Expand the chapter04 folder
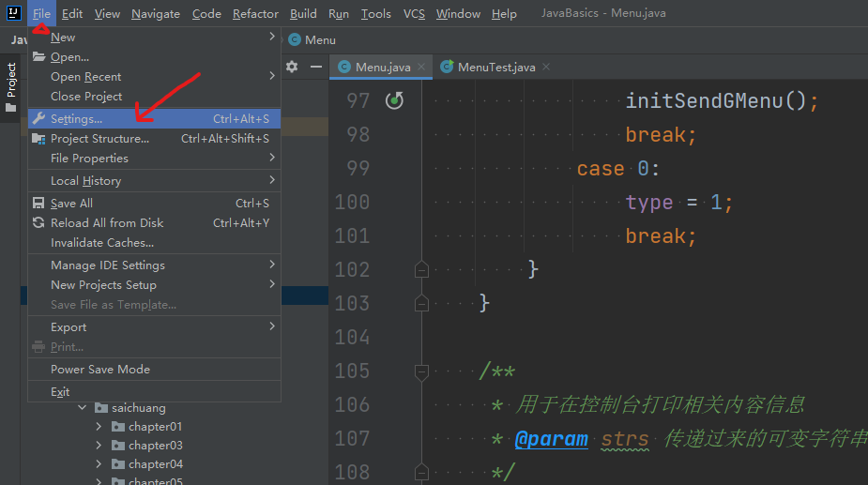 99,464
